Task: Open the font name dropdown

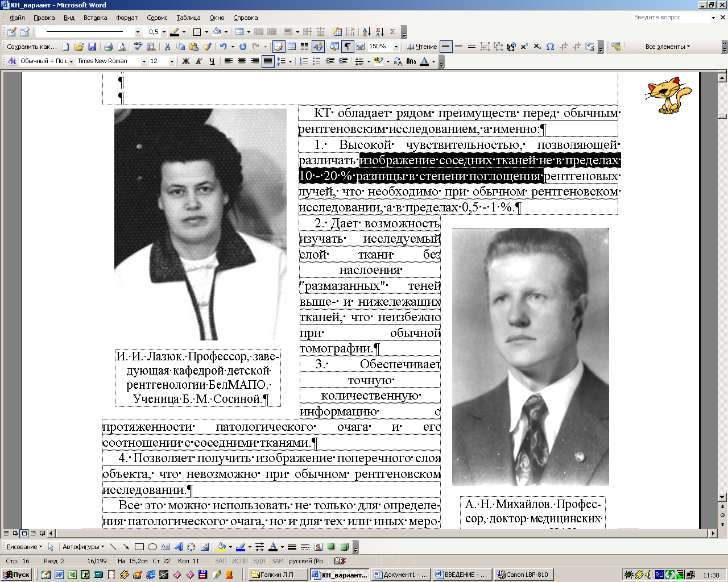Action: pyautogui.click(x=144, y=61)
